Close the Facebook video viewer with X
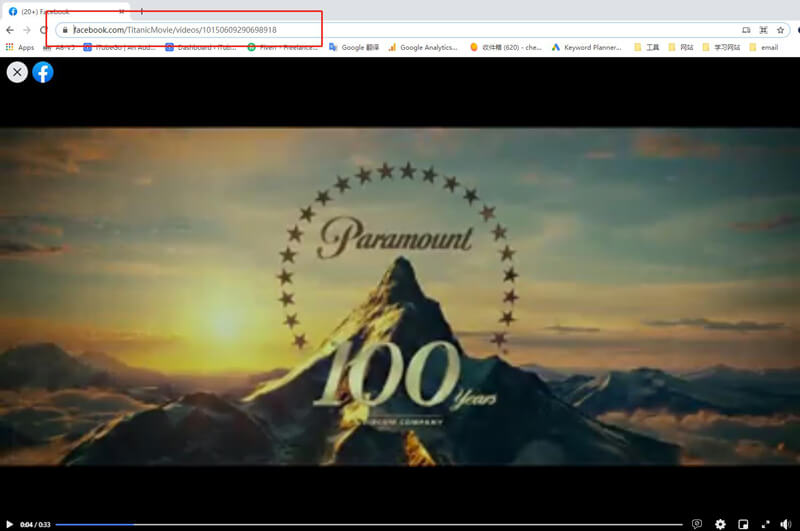The height and width of the screenshot is (531, 800). (x=17, y=72)
